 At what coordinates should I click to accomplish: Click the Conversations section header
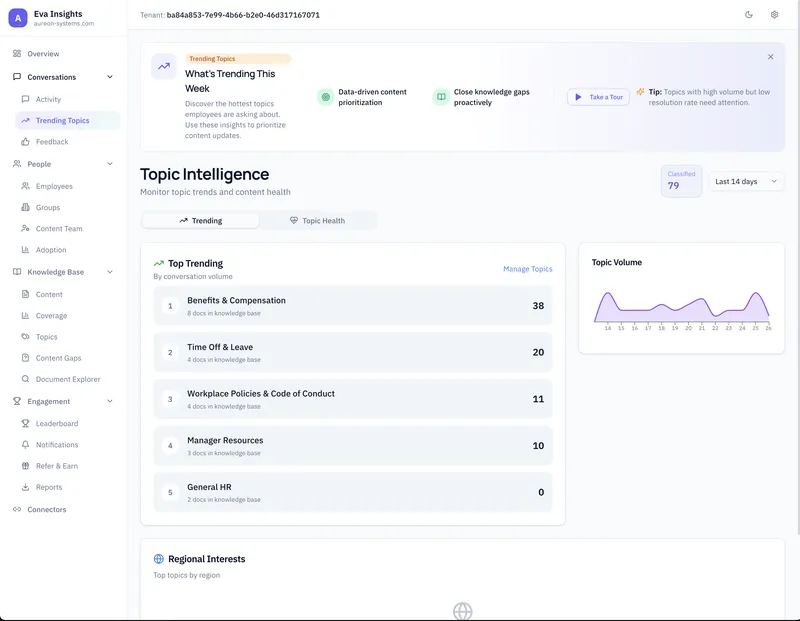[63, 77]
